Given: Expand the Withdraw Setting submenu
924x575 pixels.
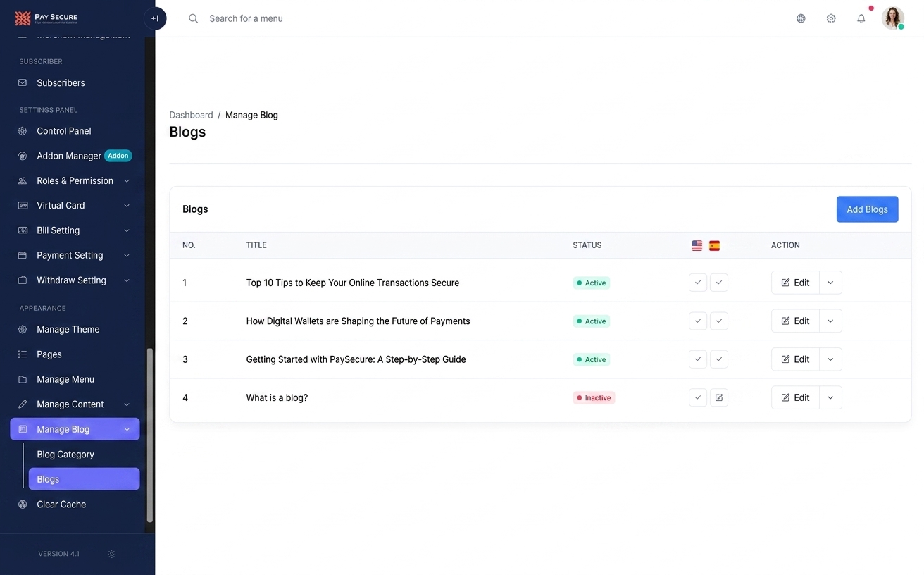Looking at the screenshot, I should (127, 280).
